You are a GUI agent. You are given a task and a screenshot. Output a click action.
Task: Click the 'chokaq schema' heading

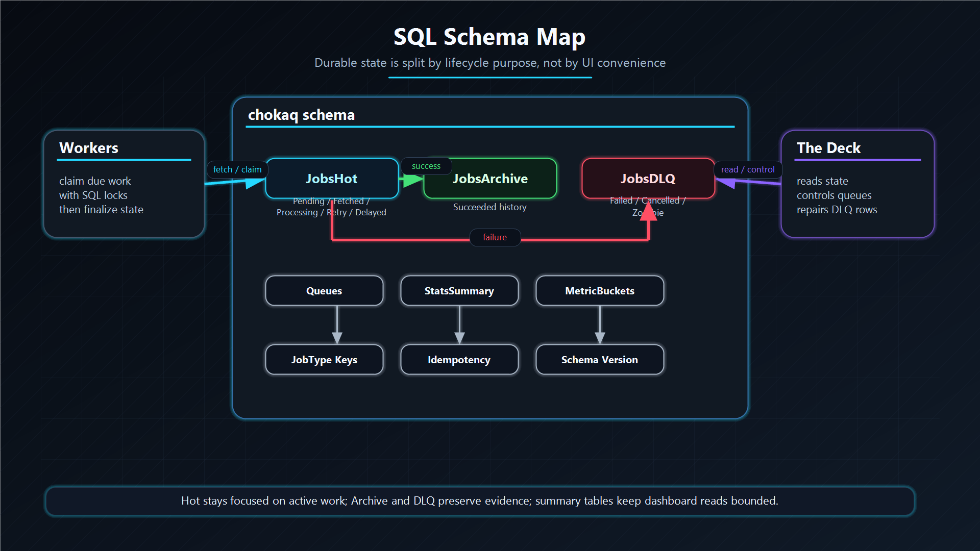point(301,115)
